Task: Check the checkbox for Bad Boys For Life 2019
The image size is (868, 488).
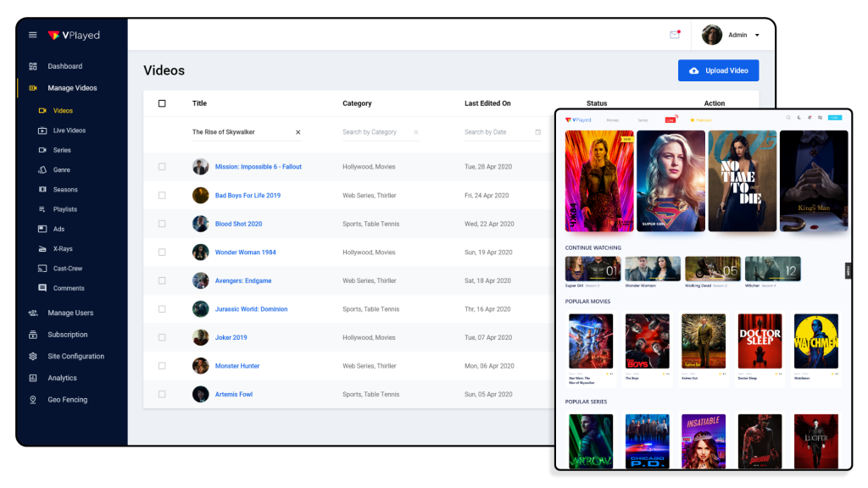Action: click(x=161, y=195)
